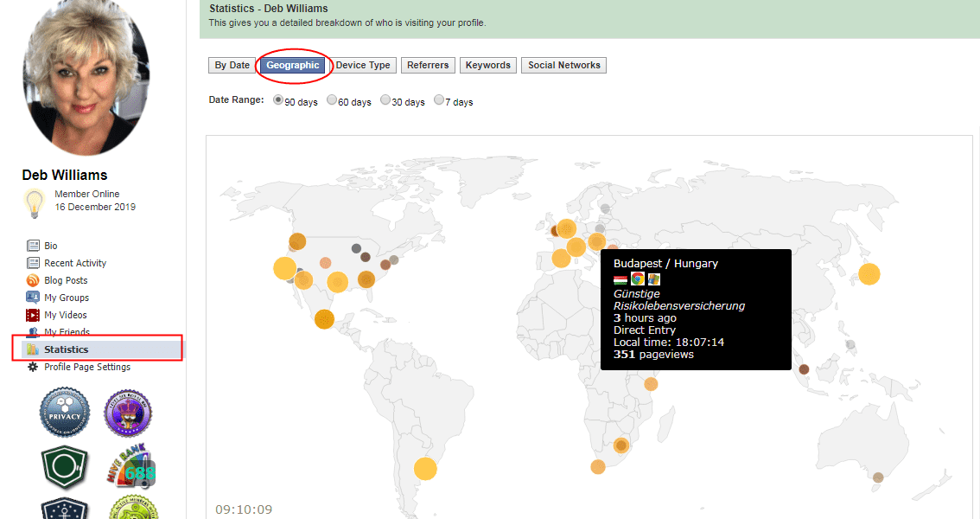Viewport: 980px width, 519px height.
Task: Click the Statistics bar chart icon
Action: [x=33, y=349]
